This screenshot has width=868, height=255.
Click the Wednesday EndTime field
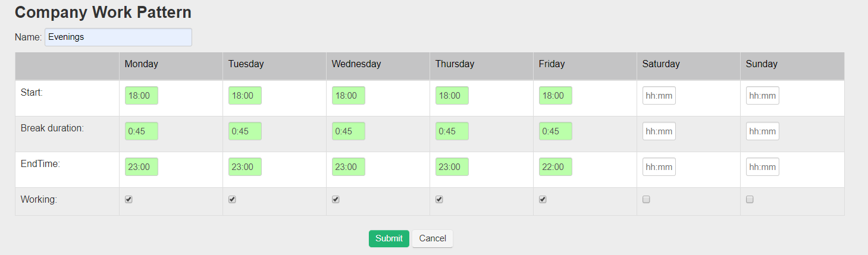coord(349,167)
